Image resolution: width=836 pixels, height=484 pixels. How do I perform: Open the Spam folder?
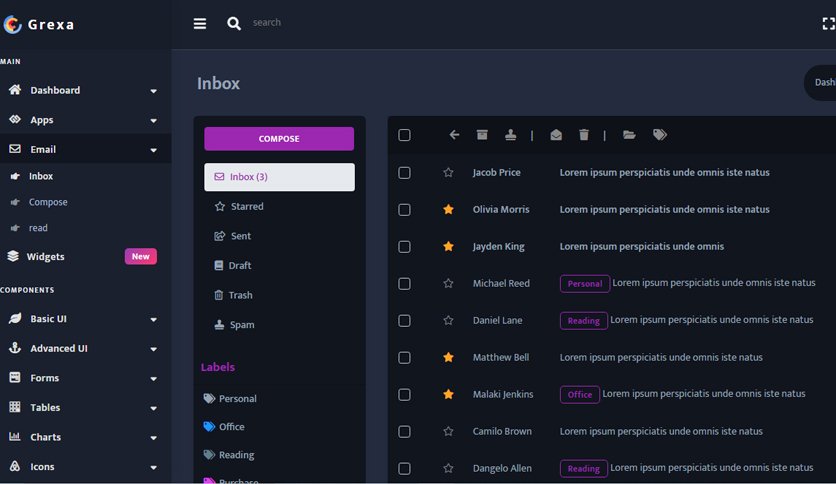click(234, 325)
